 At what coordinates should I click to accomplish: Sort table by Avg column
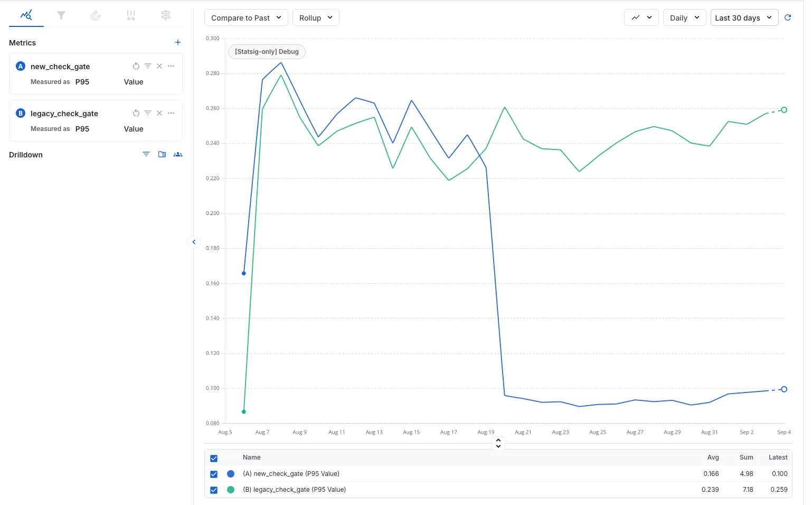[713, 457]
